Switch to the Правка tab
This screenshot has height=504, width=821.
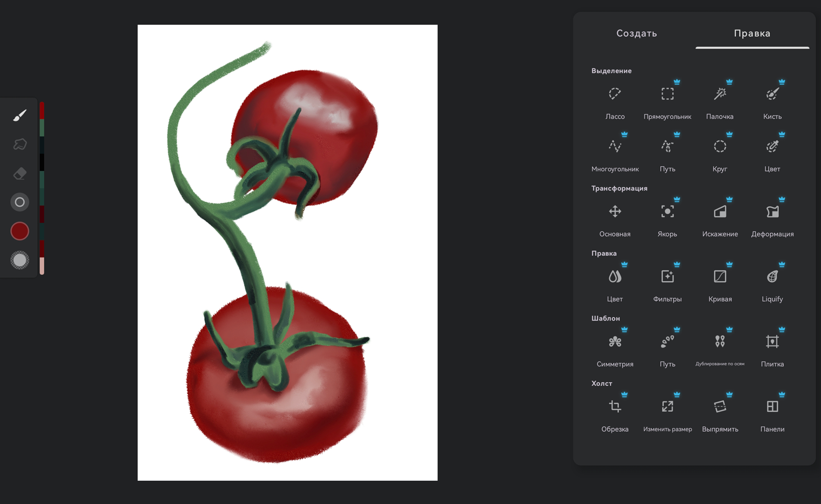pos(752,33)
